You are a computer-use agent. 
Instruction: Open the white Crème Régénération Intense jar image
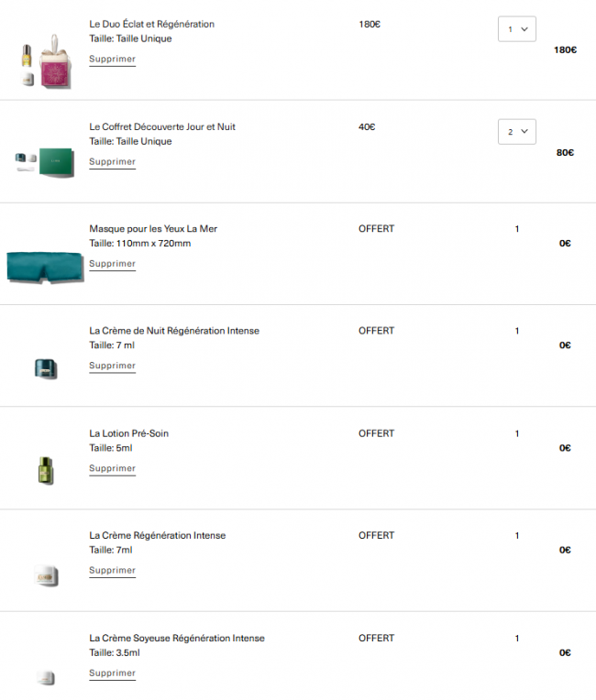44,574
